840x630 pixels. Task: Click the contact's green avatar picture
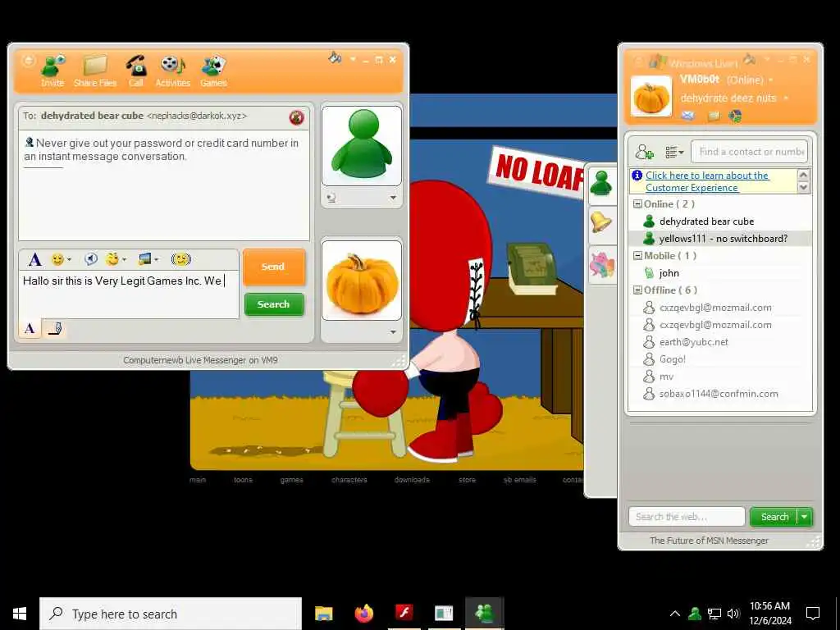[x=362, y=146]
